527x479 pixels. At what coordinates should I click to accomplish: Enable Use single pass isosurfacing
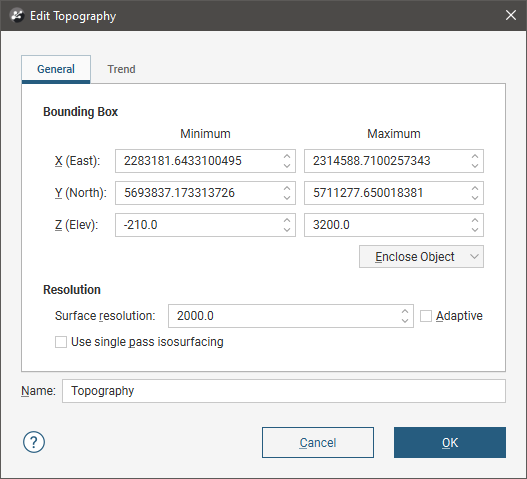click(61, 342)
